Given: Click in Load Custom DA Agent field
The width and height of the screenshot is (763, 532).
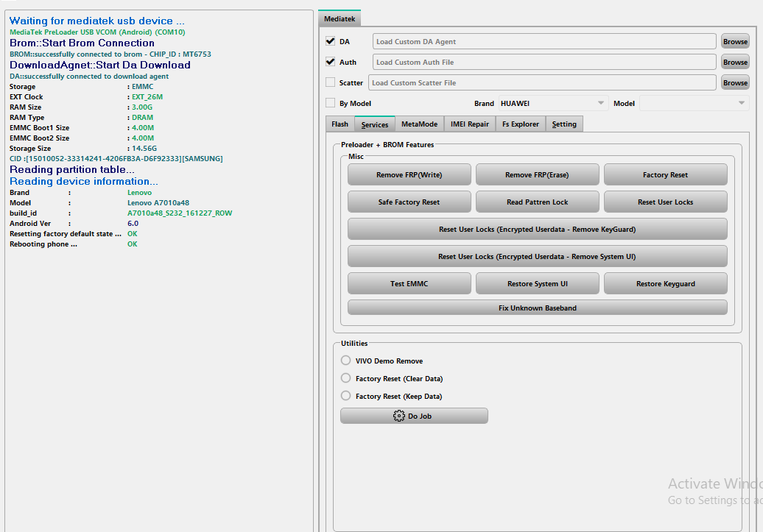Looking at the screenshot, I should tap(544, 41).
